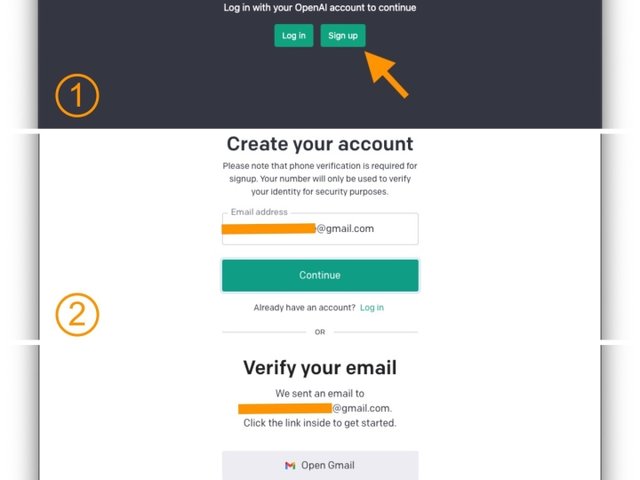Click the orange redaction bar under Verify your email
640x480 pixels.
(285, 408)
